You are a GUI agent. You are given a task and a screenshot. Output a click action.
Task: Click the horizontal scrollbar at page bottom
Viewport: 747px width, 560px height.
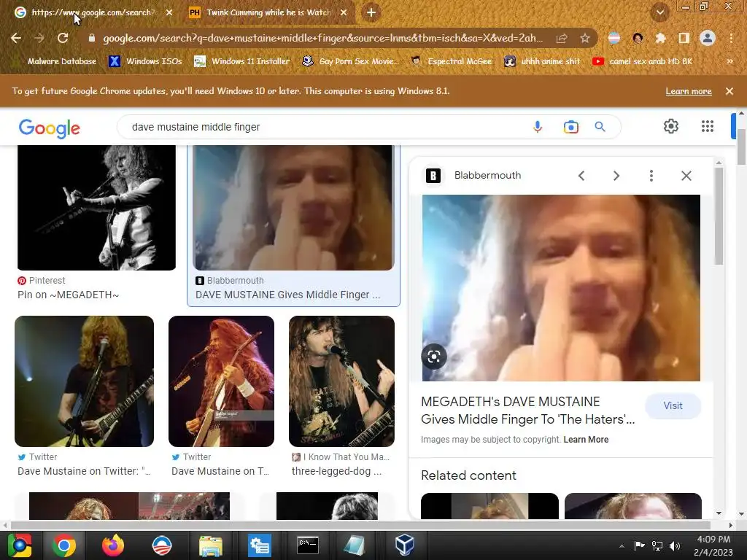click(360, 525)
